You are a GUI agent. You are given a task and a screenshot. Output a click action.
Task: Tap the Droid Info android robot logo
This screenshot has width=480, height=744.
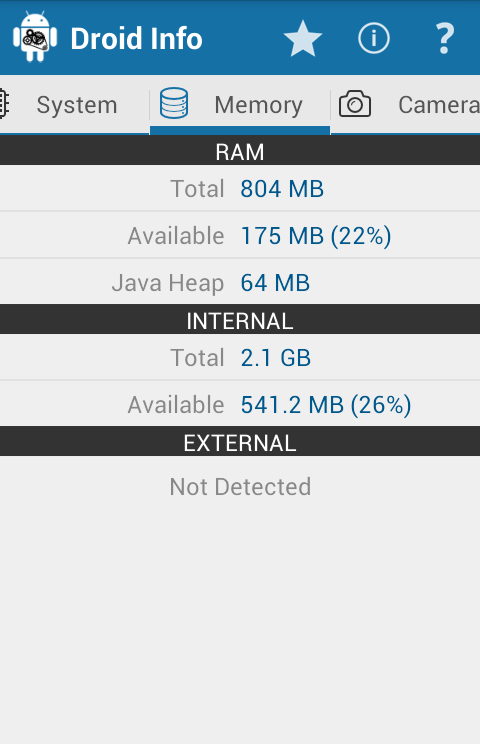pyautogui.click(x=35, y=37)
